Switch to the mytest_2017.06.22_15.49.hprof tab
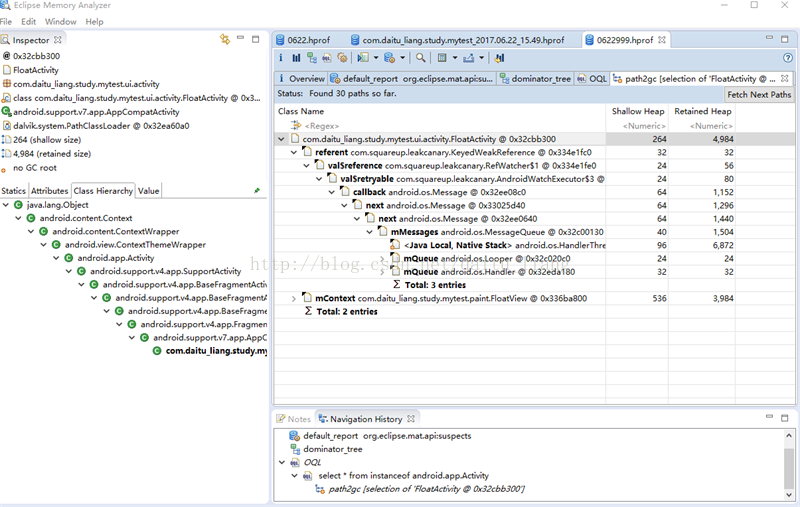This screenshot has width=800, height=507. 458,40
